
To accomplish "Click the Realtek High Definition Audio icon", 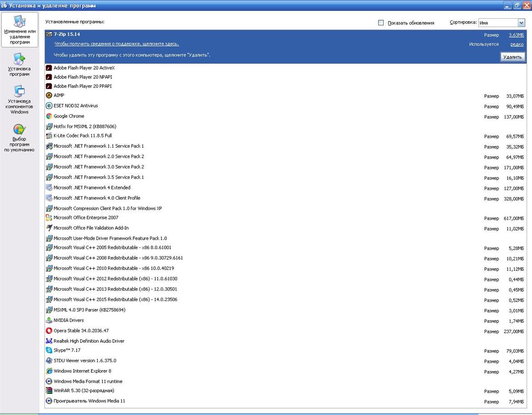I will click(x=49, y=341).
